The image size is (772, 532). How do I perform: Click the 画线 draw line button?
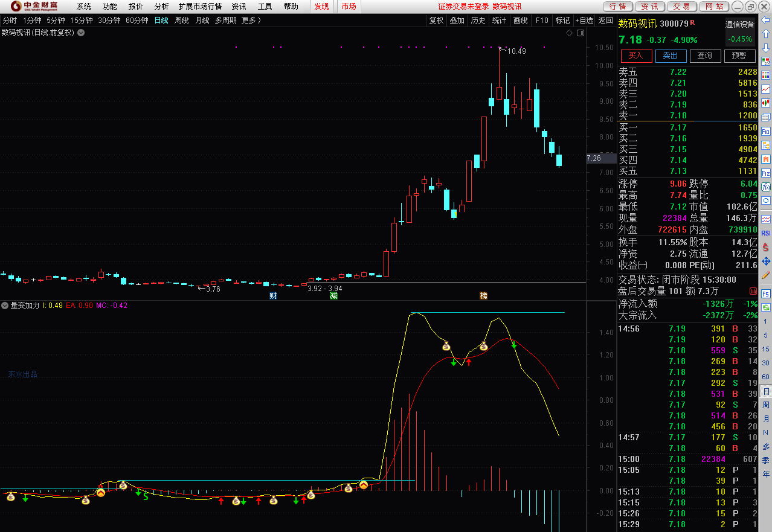point(520,20)
